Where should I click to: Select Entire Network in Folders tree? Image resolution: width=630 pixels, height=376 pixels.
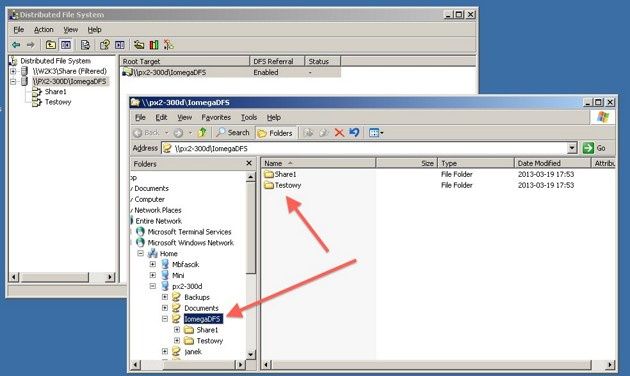(x=158, y=221)
